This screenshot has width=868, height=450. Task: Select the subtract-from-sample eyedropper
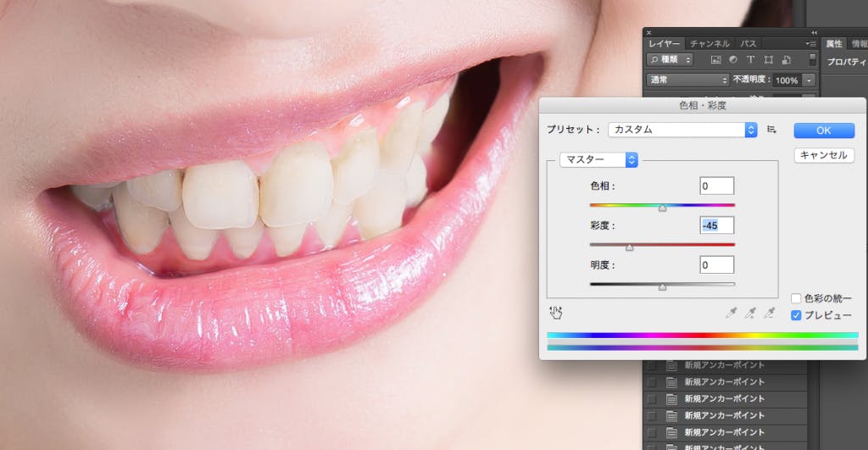[769, 314]
